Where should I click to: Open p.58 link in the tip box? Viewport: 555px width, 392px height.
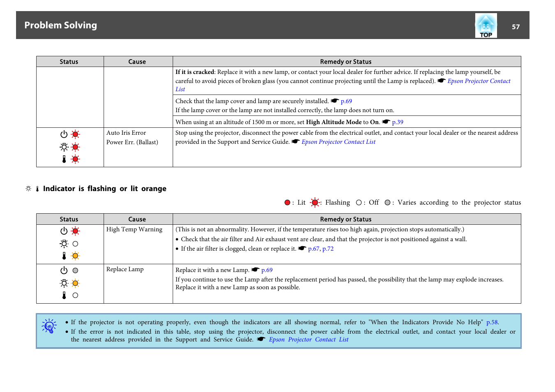tap(492, 322)
